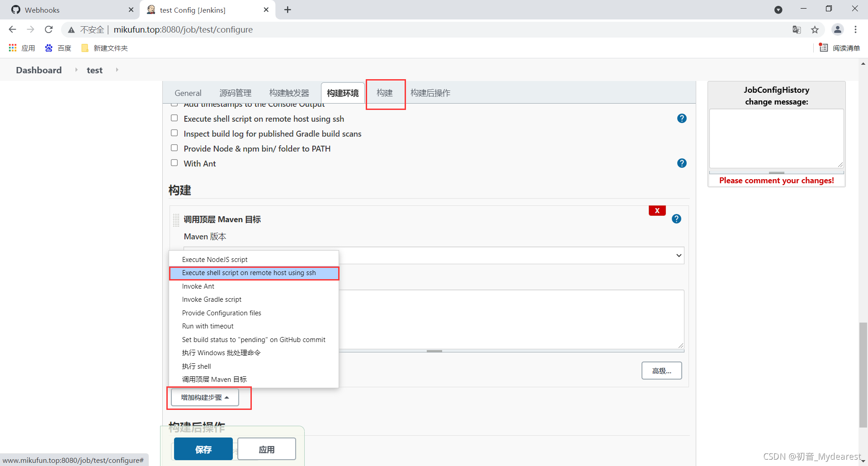Open the Maven 版本 dropdown
This screenshot has width=868, height=466.
pyautogui.click(x=434, y=256)
